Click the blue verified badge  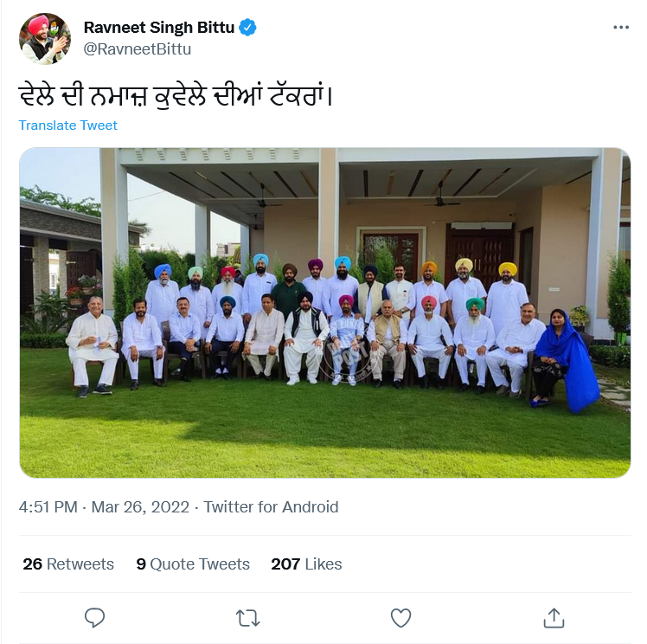pyautogui.click(x=247, y=27)
